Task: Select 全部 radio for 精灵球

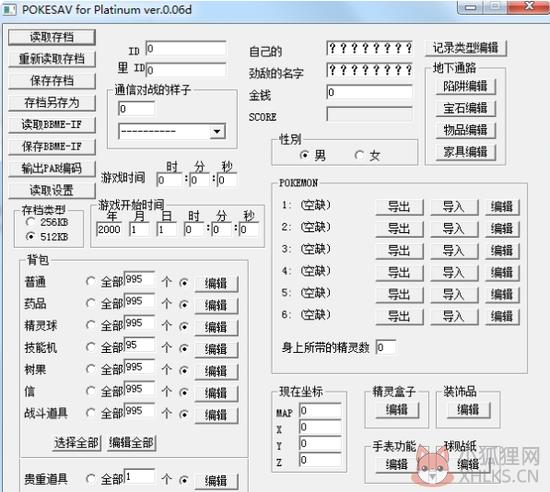Action: coord(90,325)
